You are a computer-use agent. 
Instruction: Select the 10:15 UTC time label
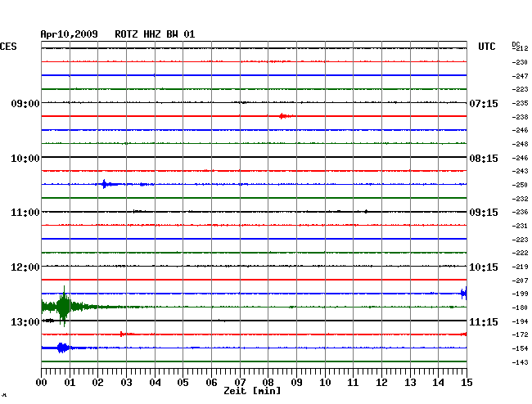coord(484,267)
